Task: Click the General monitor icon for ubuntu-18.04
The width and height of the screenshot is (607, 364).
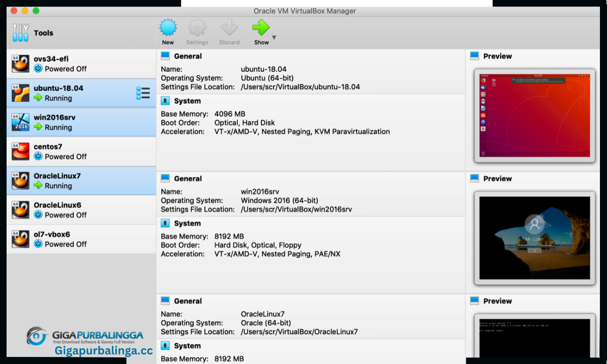Action: pos(165,56)
